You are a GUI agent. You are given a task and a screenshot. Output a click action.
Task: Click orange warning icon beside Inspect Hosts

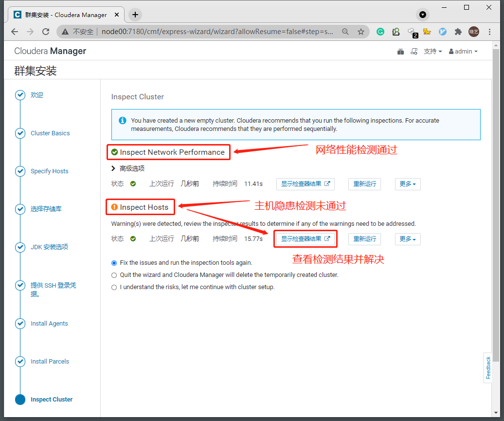[114, 207]
